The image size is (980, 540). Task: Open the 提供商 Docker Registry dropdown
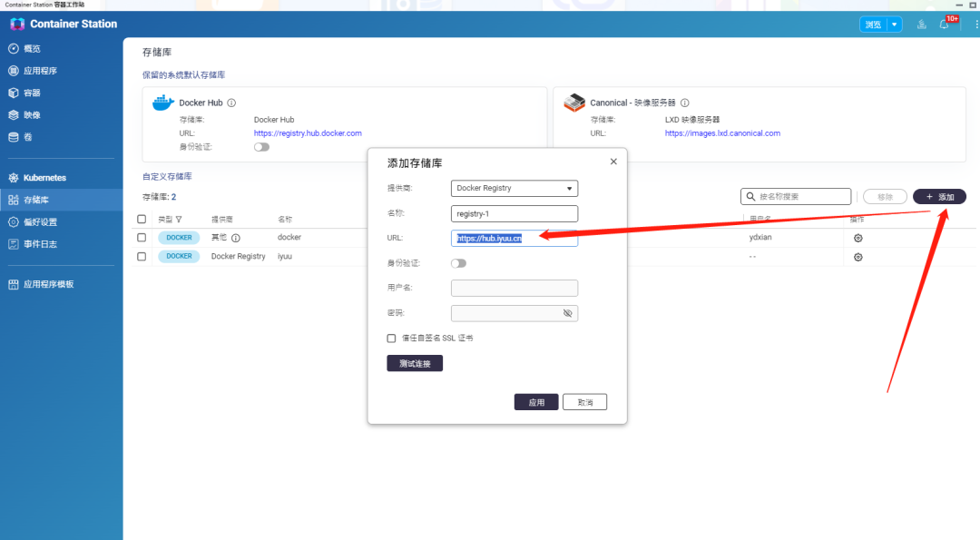[x=514, y=189]
